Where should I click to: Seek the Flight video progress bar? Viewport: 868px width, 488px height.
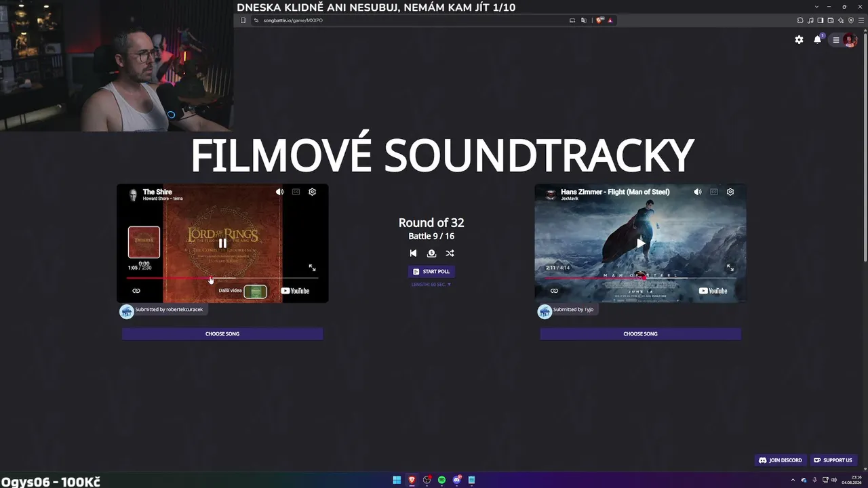641,278
